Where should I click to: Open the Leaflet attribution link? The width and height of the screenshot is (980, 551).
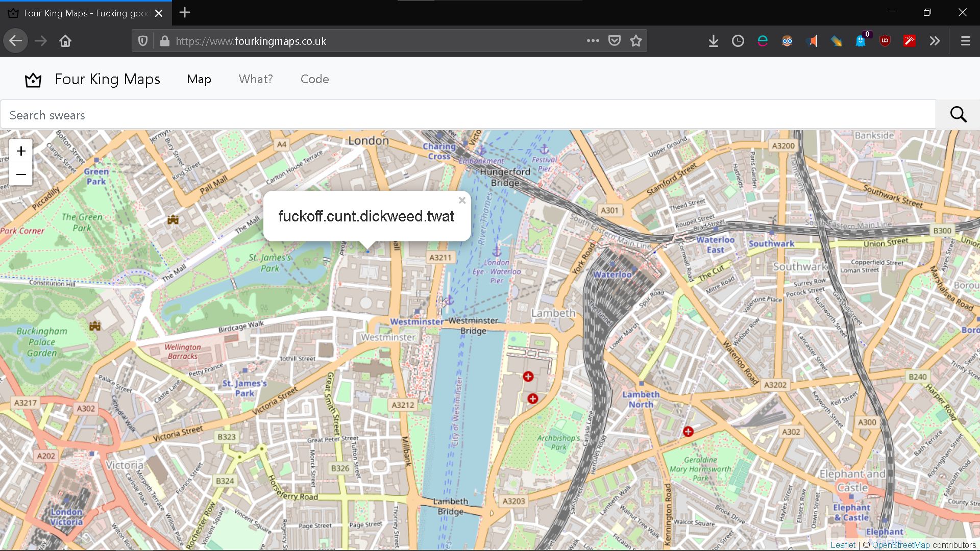[843, 545]
